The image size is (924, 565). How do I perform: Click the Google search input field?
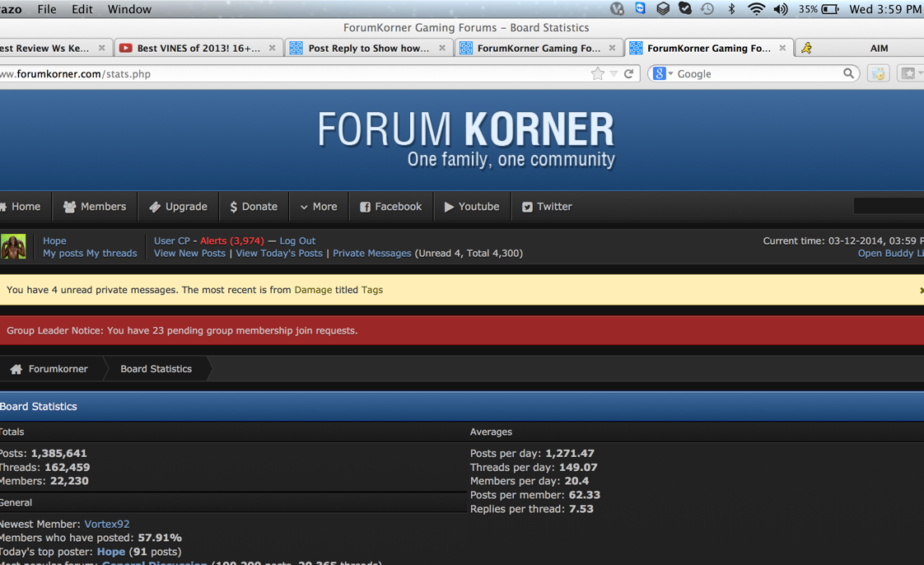tap(759, 73)
